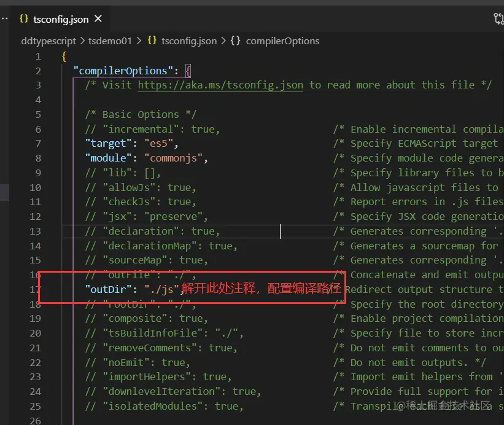Screen dimensions: 504x425
Task: Click the braces file icon on tsconfig.json tab
Action: pos(24,18)
